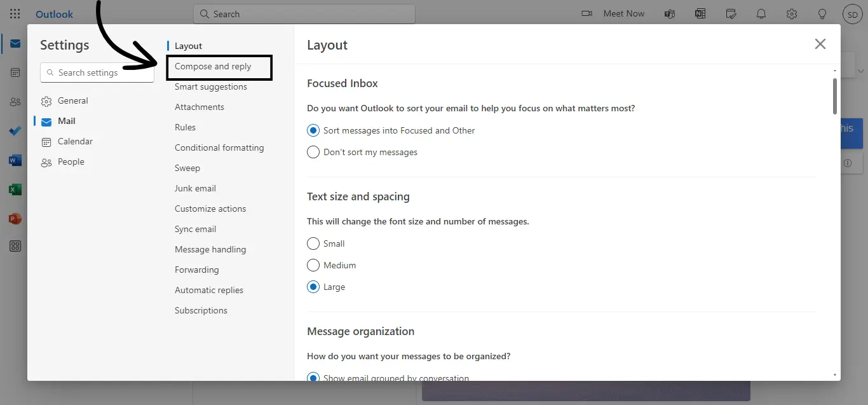Screen dimensions: 868x405
Task: Open Rules settings
Action: click(x=185, y=127)
